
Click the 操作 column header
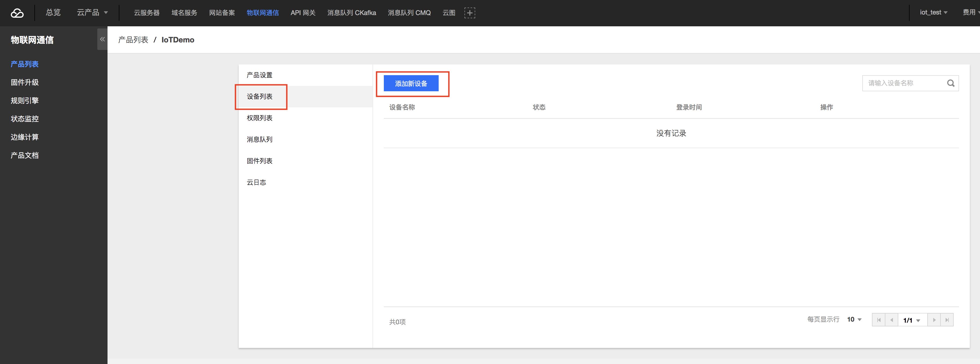[x=826, y=108]
